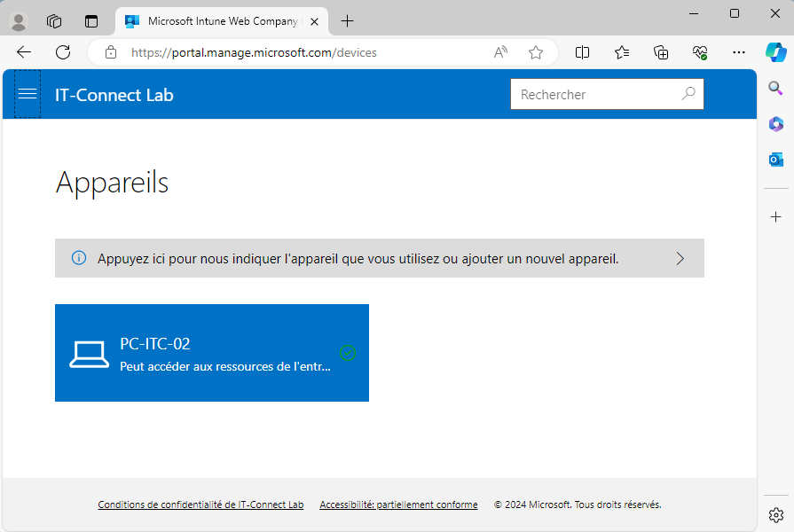Check Browser essentials status
Image resolution: width=794 pixels, height=532 pixels.
(699, 52)
